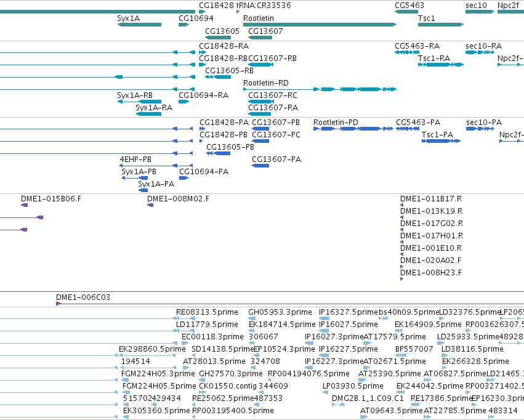Select the Syx1A-RA transcript label
Viewport: 524px width, 420px height.
154,108
